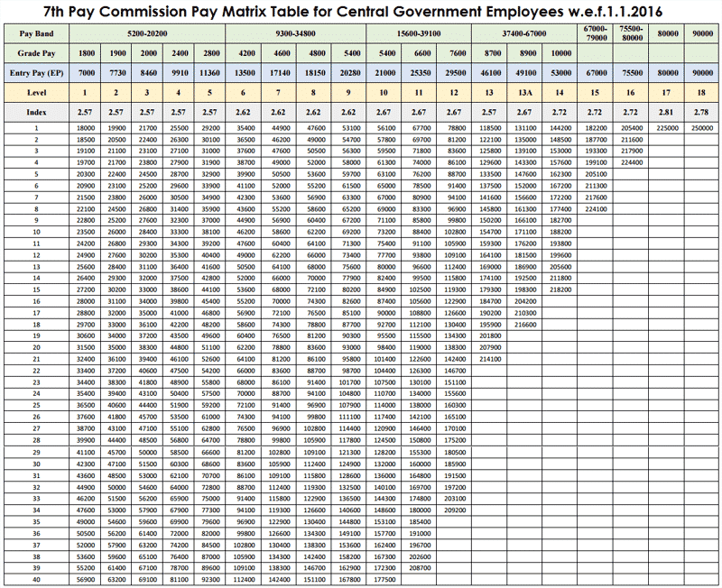This screenshot has height=588, width=722.
Task: Select Entry Pay value 20280
Action: [x=350, y=73]
